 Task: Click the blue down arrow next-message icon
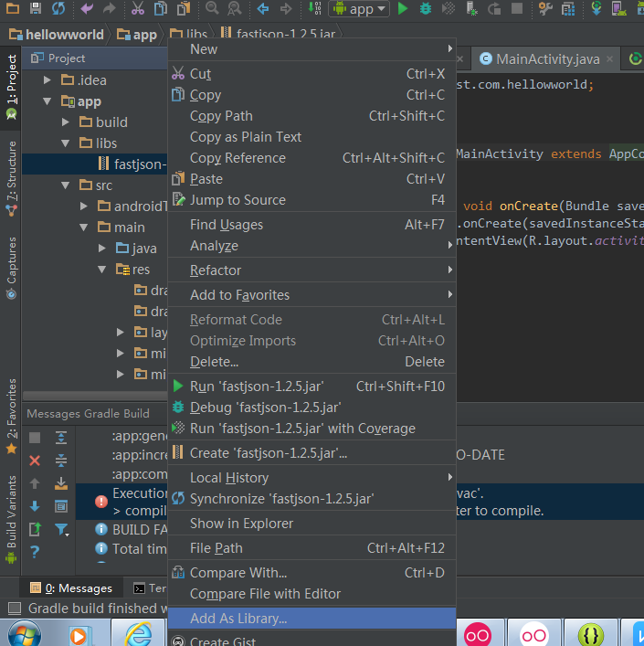[35, 506]
